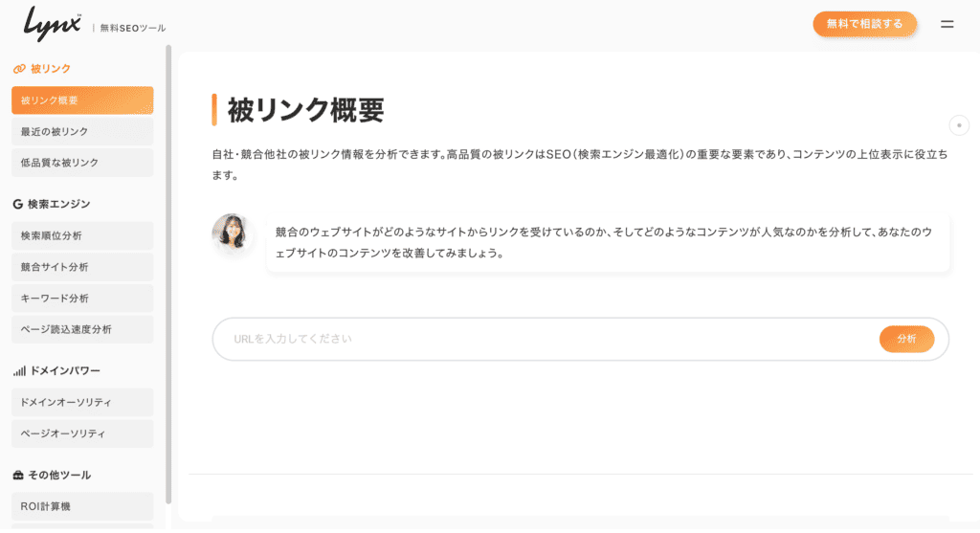Click the 検索エンジン section title
This screenshot has width=980, height=533.
[x=58, y=204]
